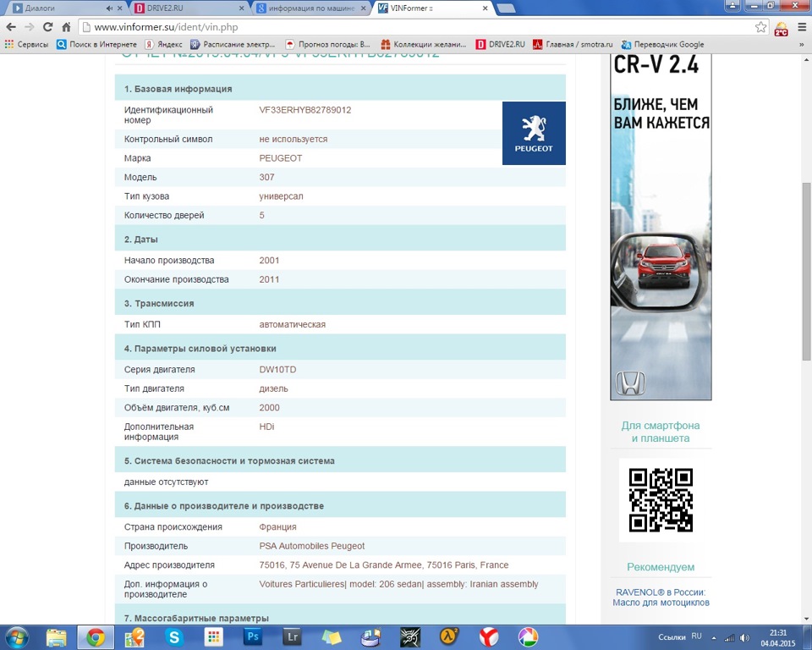Click the Франция country value
Viewport: 812px width, 650px height.
277,526
